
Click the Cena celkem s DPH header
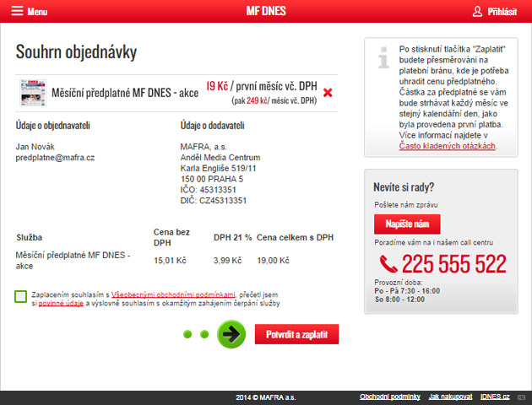pyautogui.click(x=296, y=238)
